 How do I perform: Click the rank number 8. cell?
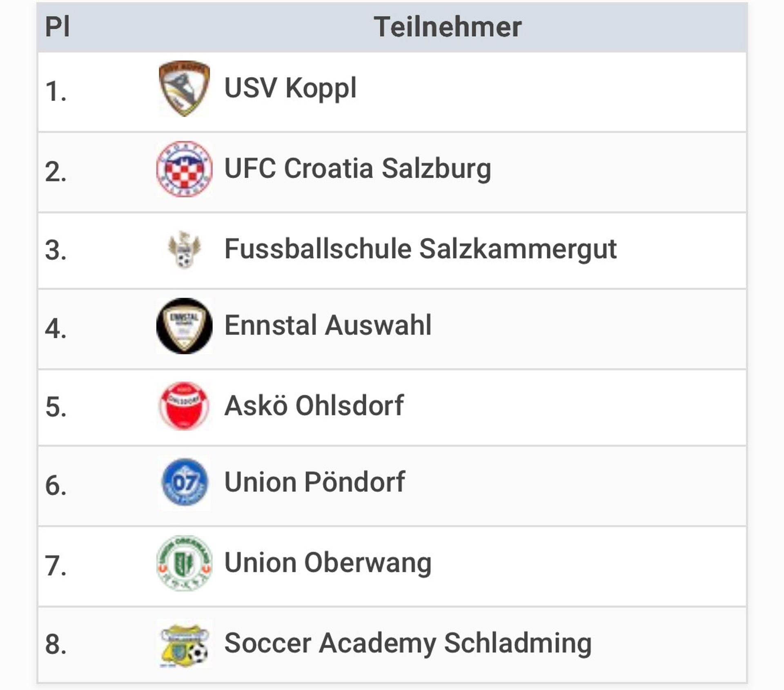click(56, 644)
